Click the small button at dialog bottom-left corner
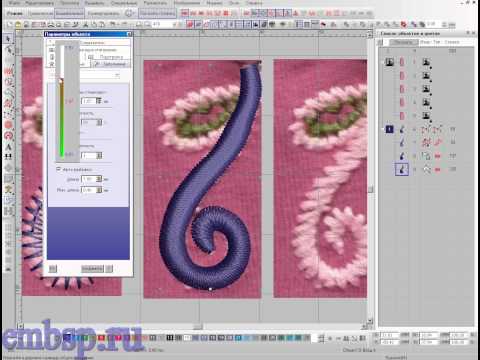The width and height of the screenshot is (480, 360). 53,269
